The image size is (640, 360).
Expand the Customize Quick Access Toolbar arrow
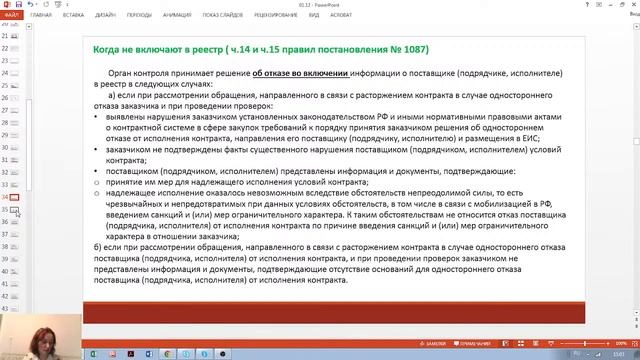(67, 5)
